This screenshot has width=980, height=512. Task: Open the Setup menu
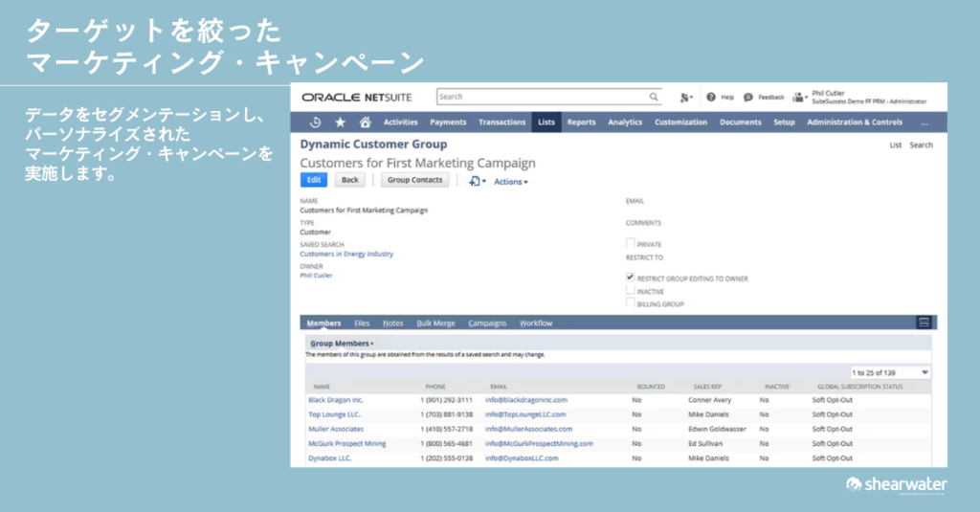click(784, 122)
